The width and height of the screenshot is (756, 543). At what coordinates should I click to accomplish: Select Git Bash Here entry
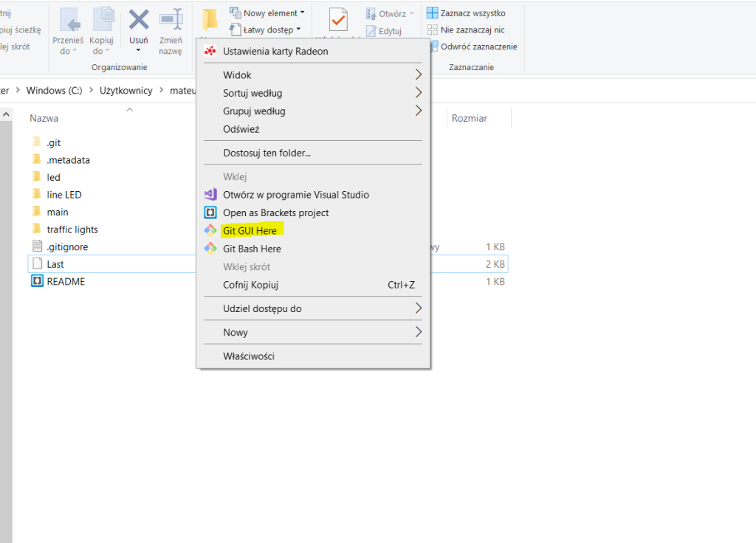click(252, 249)
